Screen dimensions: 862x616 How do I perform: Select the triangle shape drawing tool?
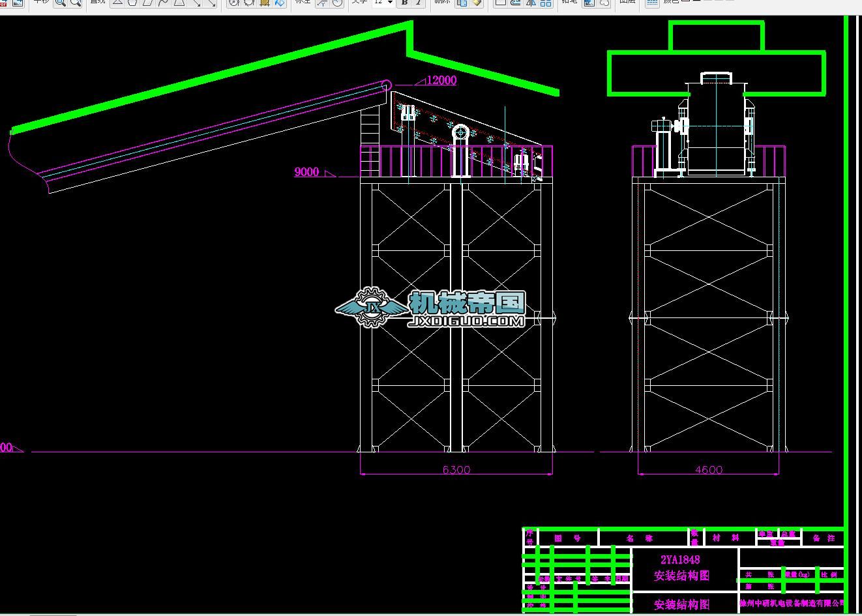click(x=117, y=3)
